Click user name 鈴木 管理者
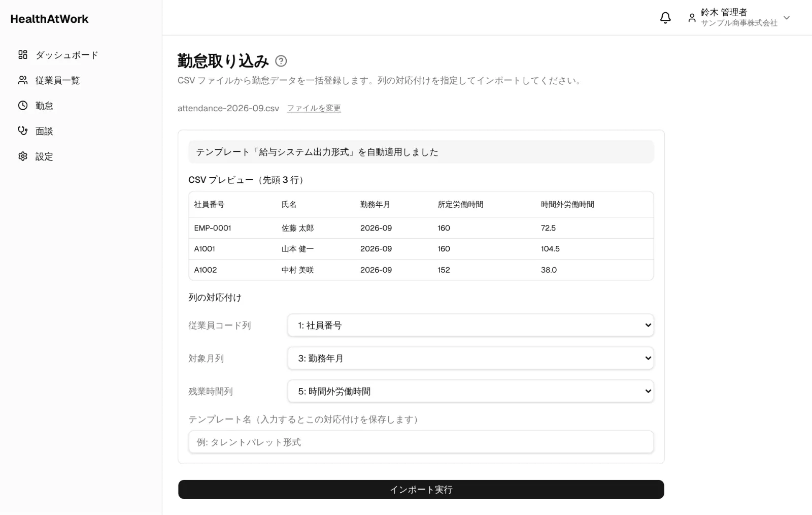This screenshot has height=515, width=812. [x=724, y=12]
